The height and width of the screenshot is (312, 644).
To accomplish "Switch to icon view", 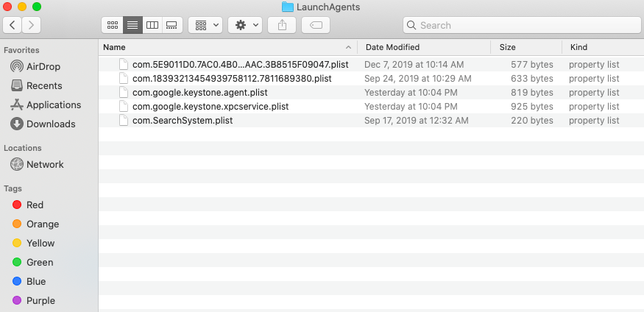I will click(113, 25).
